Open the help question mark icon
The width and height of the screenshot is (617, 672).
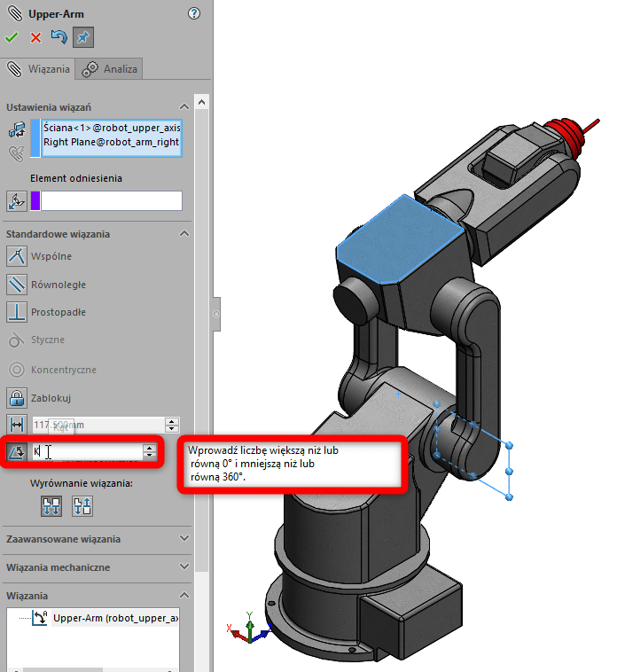pyautogui.click(x=194, y=13)
